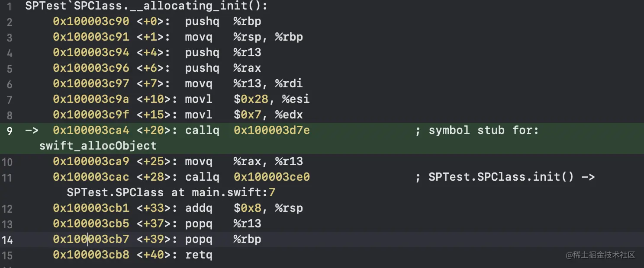Click line number 5 in the gutter
Viewport: 644px width, 268px height.
pos(10,68)
